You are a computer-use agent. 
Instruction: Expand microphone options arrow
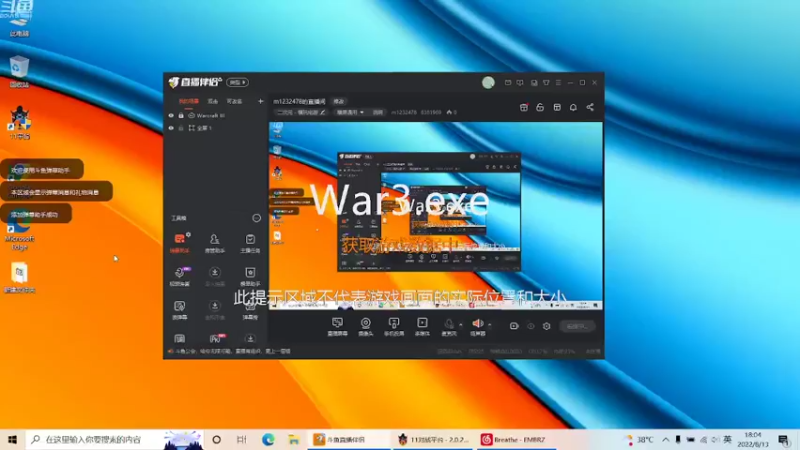click(x=460, y=324)
